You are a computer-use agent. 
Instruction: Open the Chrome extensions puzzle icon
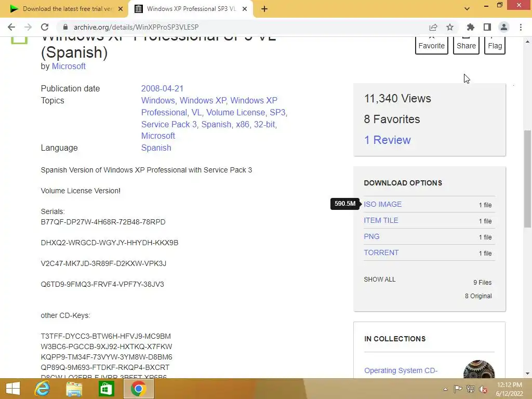[470, 27]
